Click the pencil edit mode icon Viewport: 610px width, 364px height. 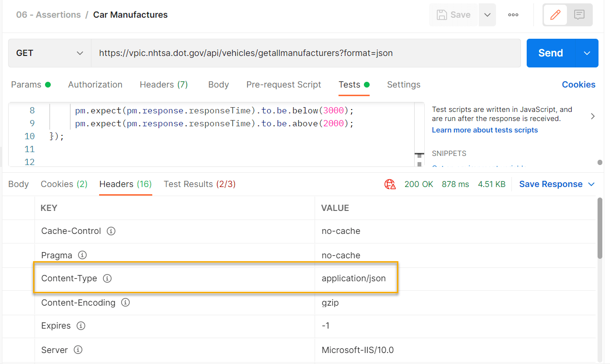555,15
